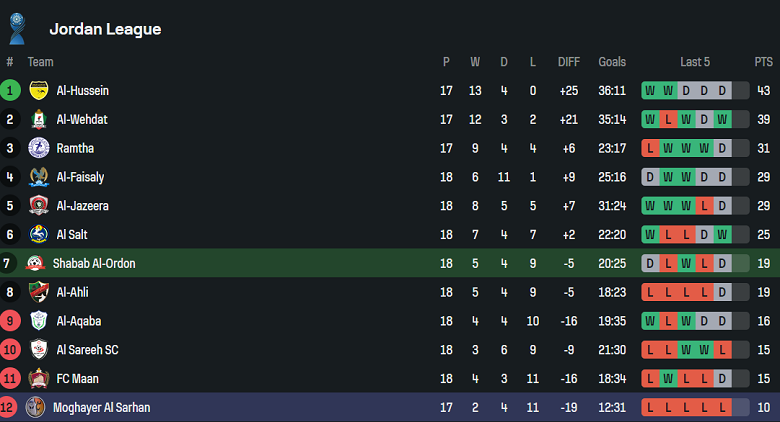Click Al-Hussein's first green W result

(x=651, y=91)
